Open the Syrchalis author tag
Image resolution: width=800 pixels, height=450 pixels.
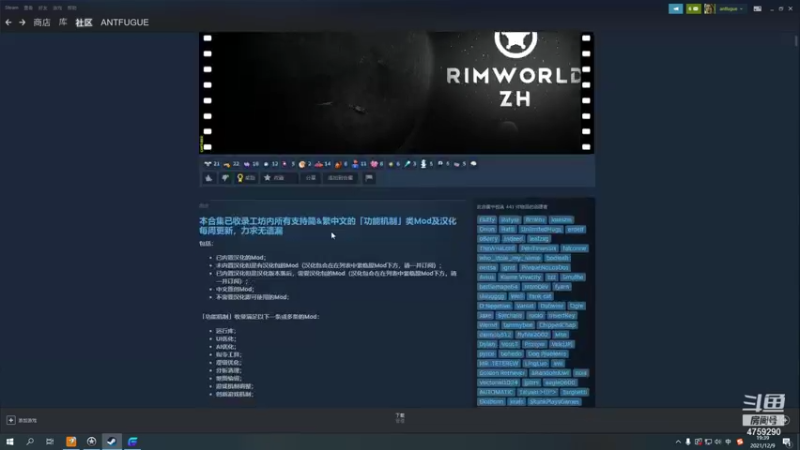[510, 316]
